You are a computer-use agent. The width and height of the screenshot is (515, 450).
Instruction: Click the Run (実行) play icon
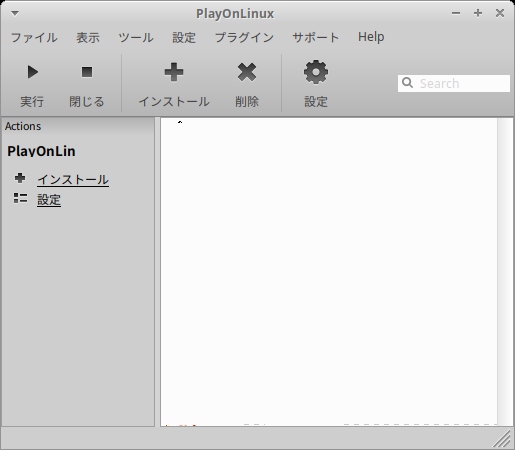[33, 72]
